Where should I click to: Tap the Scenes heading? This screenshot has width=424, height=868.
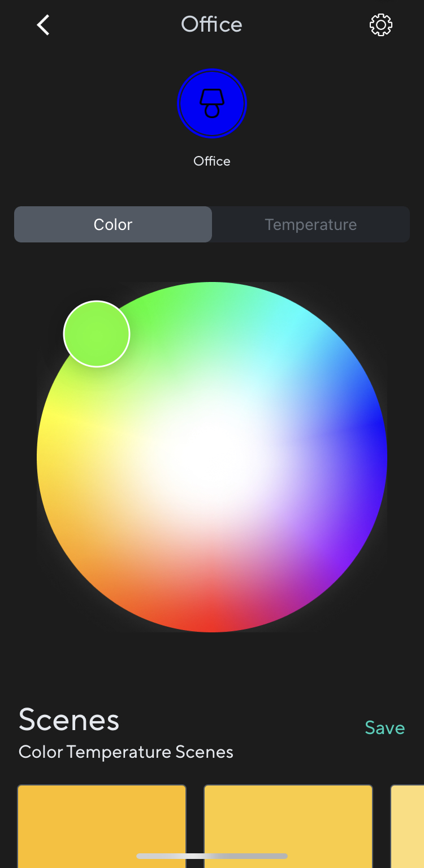tap(69, 720)
